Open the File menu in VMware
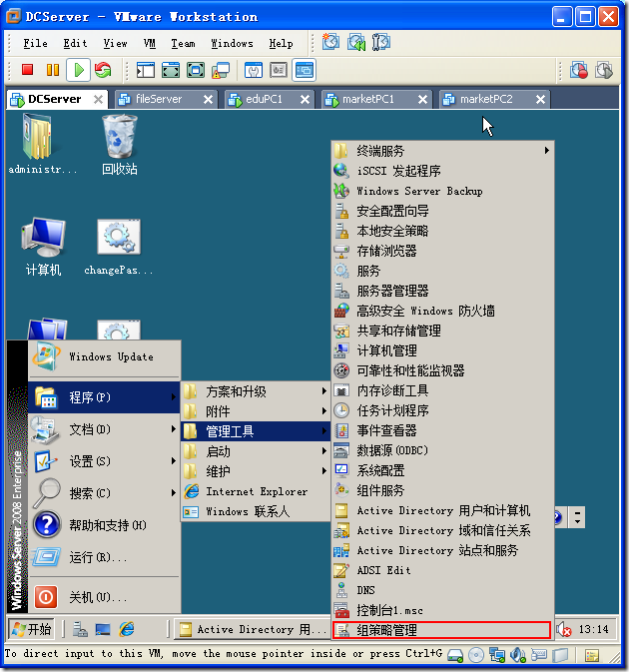Screen dimensions: 629x672 coord(35,43)
